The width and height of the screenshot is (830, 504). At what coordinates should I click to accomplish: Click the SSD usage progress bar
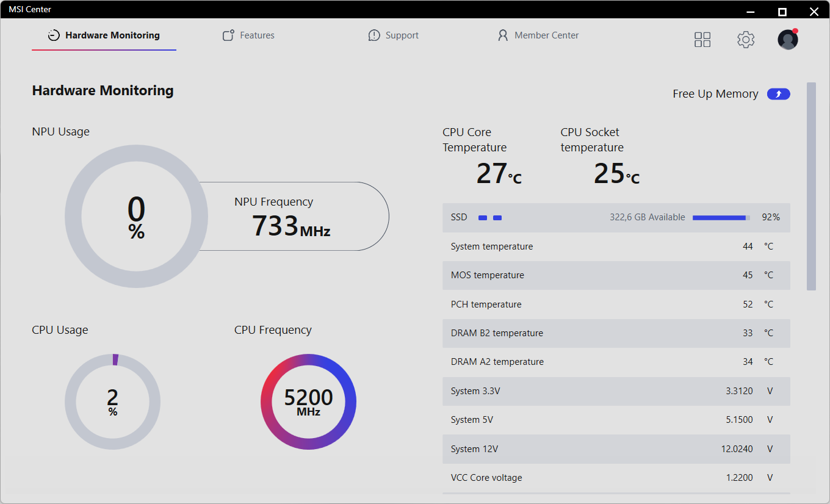[721, 218]
